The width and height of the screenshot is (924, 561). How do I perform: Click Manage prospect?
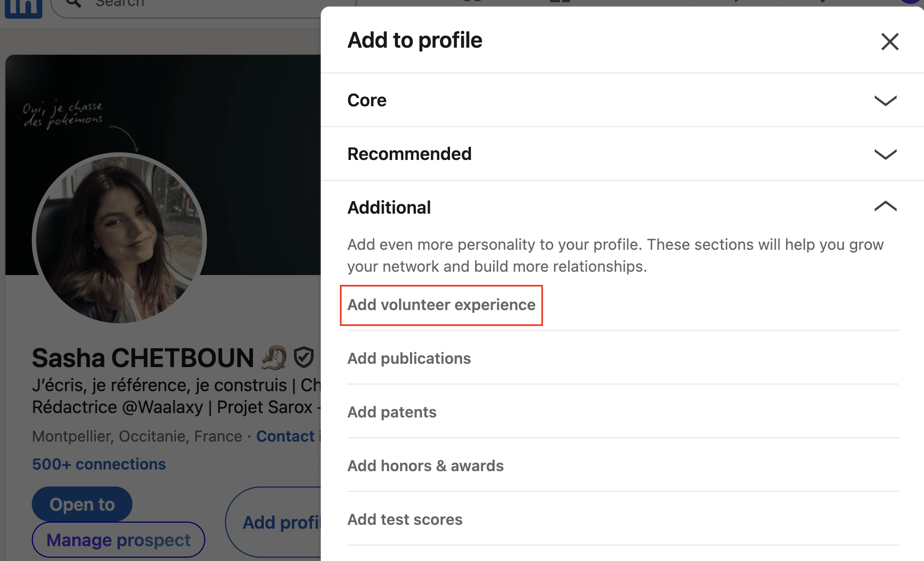[x=118, y=540]
